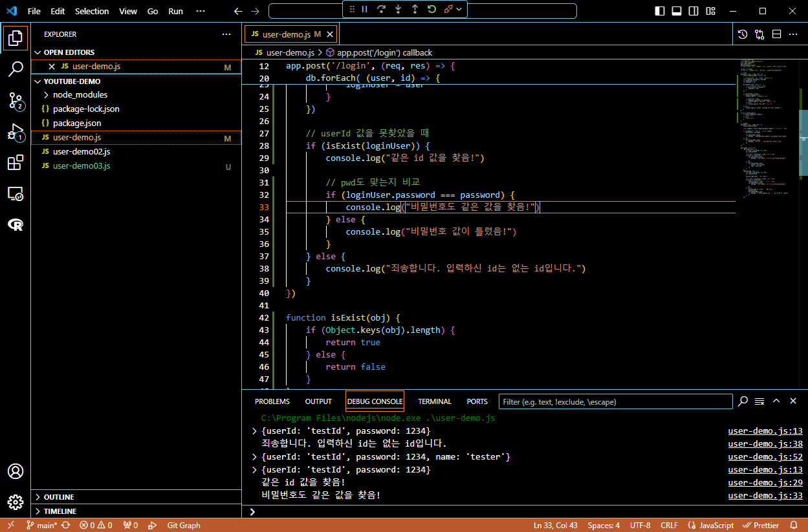The width and height of the screenshot is (808, 532).
Task: Click Step Over in debug toolbar
Action: 381,10
